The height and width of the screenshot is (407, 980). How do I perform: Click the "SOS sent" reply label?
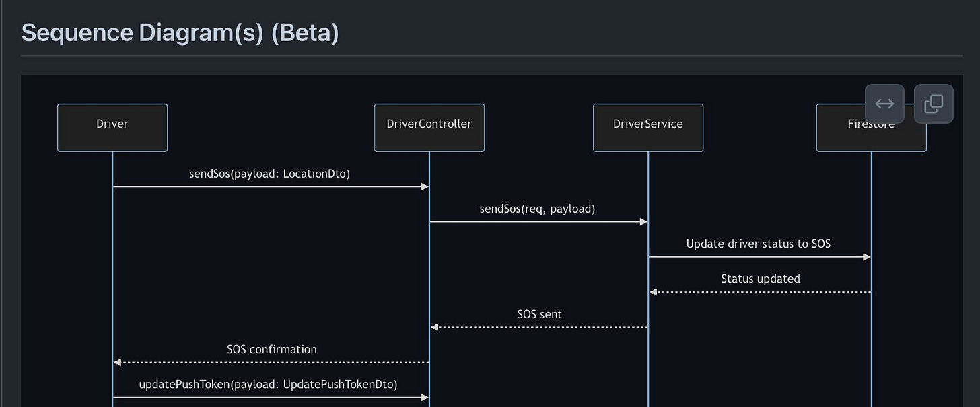[540, 314]
